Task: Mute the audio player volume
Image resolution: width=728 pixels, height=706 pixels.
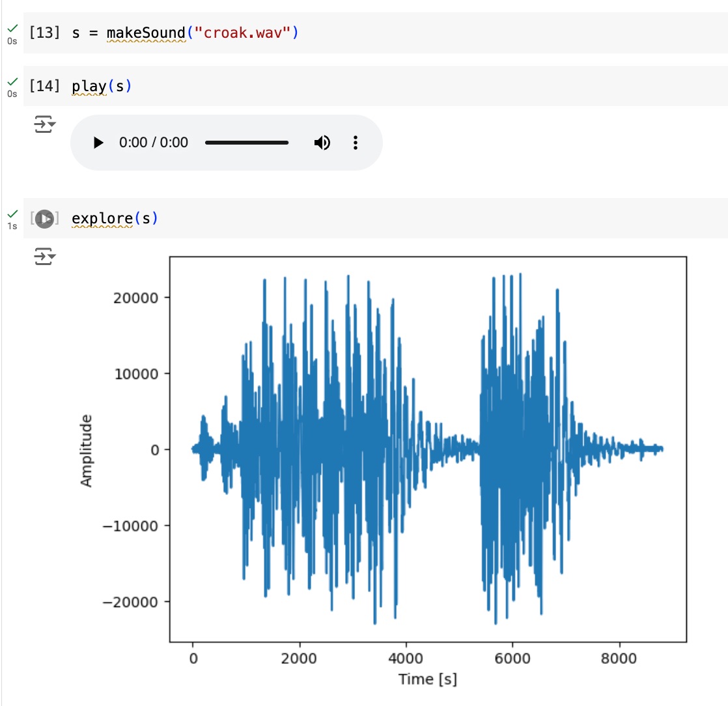Action: tap(322, 143)
